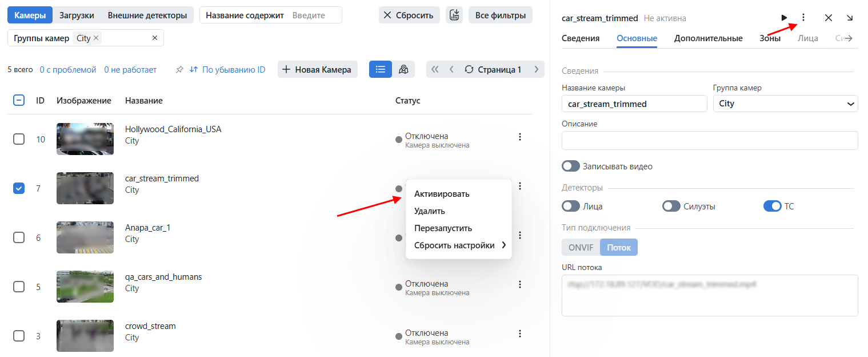Screen dimensions: 868x357
Task: Open actions menu for Hollywood_California_USA row
Action: tap(519, 137)
